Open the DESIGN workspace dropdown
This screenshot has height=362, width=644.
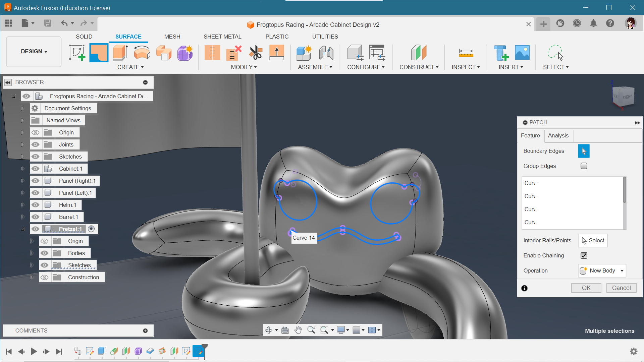[34, 51]
